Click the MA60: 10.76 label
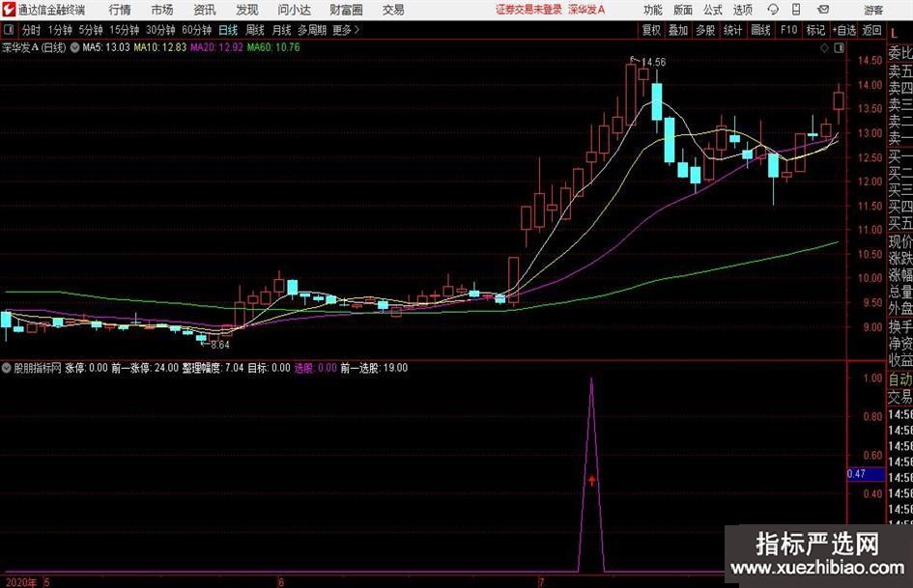The height and width of the screenshot is (588, 913). click(273, 47)
